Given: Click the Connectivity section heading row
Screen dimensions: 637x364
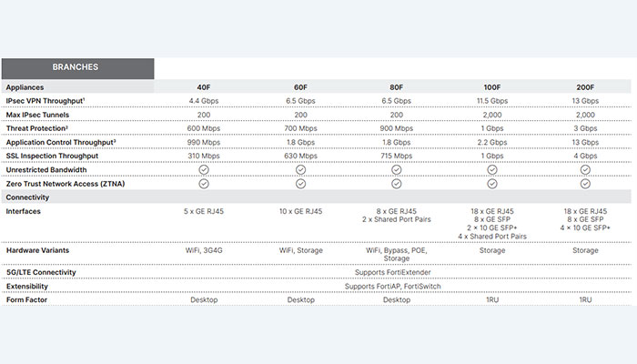Looking at the screenshot, I should 27,197.
